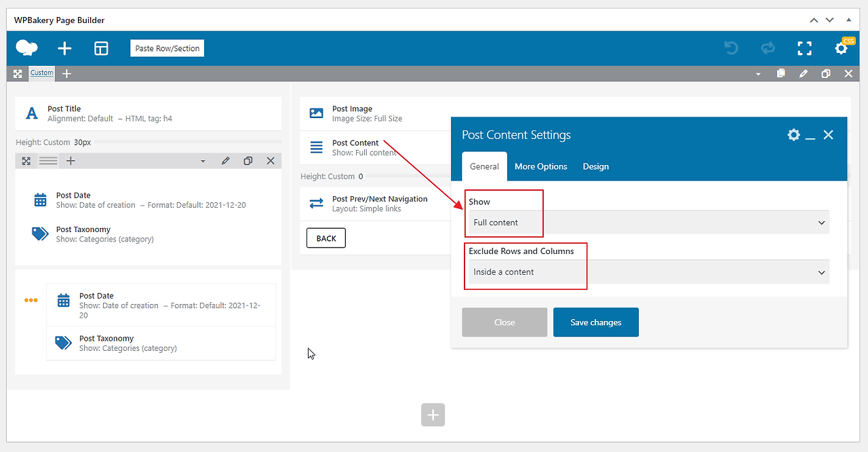Select the Post Title element icon
Viewport: 868px width, 452px height.
tap(32, 113)
